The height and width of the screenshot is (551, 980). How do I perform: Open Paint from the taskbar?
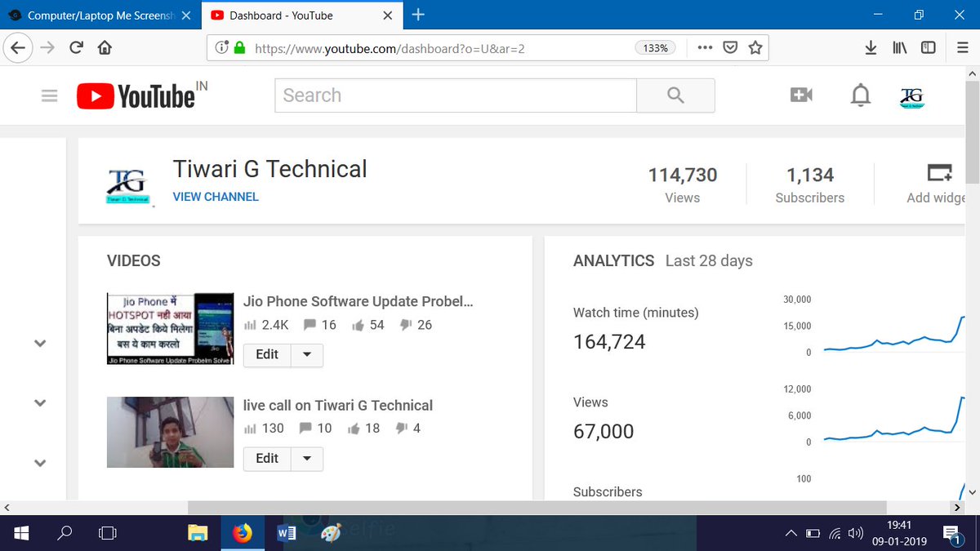[331, 533]
